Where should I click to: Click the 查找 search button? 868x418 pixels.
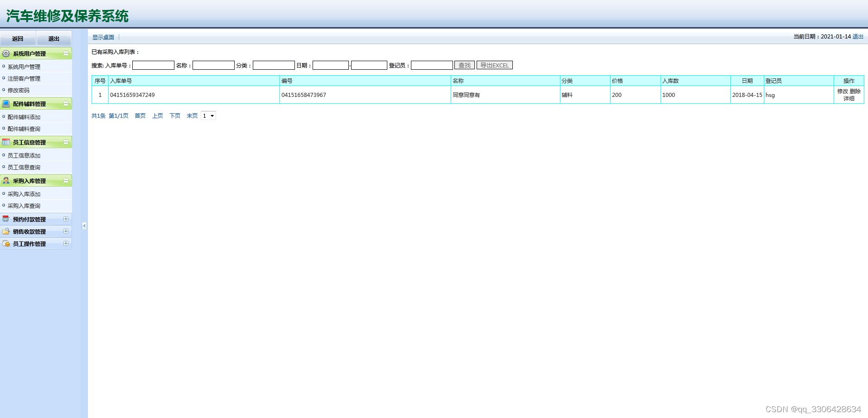[465, 65]
